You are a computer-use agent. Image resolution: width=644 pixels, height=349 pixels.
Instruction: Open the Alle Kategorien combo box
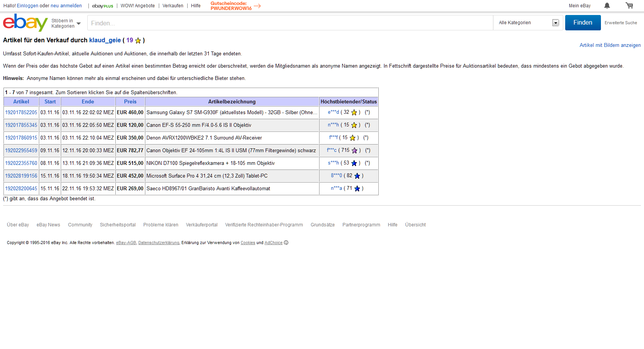(x=528, y=23)
